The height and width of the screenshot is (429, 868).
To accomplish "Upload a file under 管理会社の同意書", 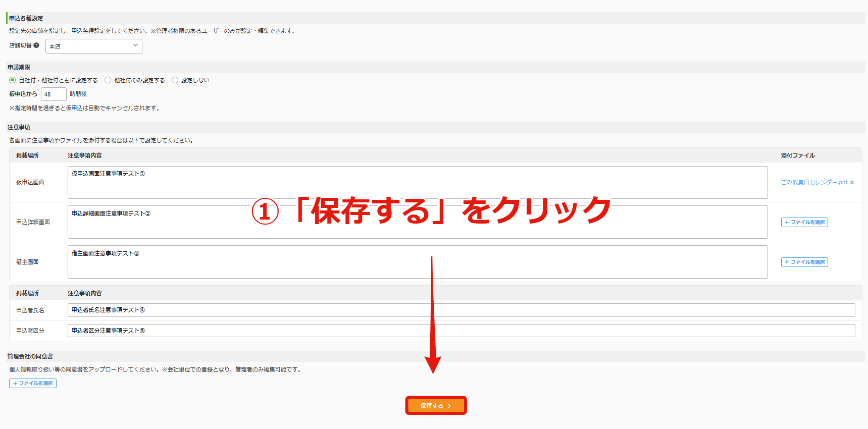I will click(33, 383).
